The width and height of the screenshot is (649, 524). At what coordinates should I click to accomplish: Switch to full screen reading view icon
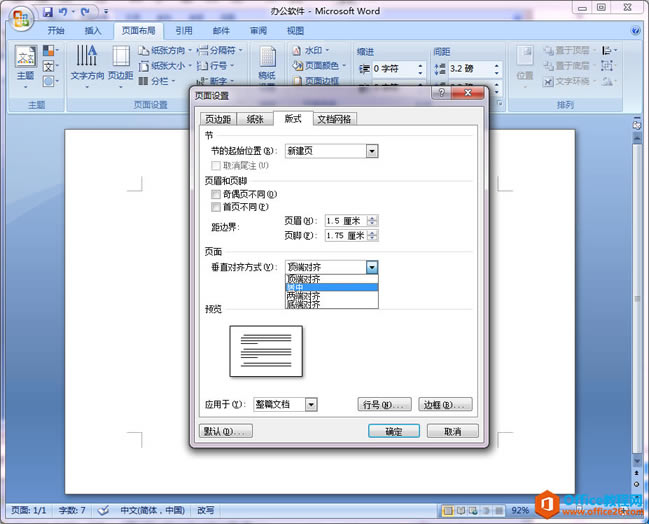click(461, 510)
